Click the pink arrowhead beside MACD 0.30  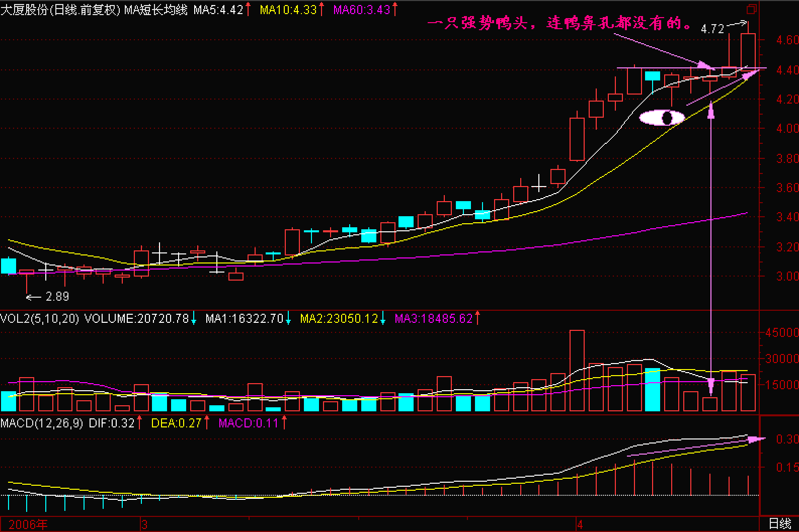click(754, 439)
